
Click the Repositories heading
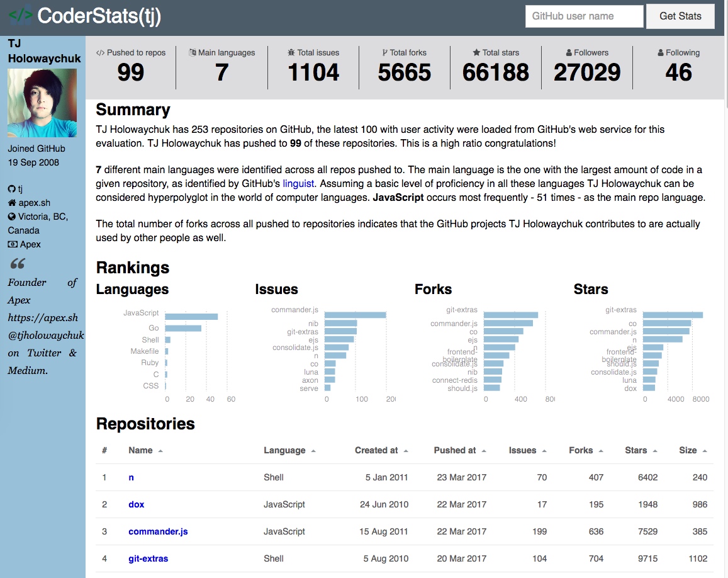[145, 424]
